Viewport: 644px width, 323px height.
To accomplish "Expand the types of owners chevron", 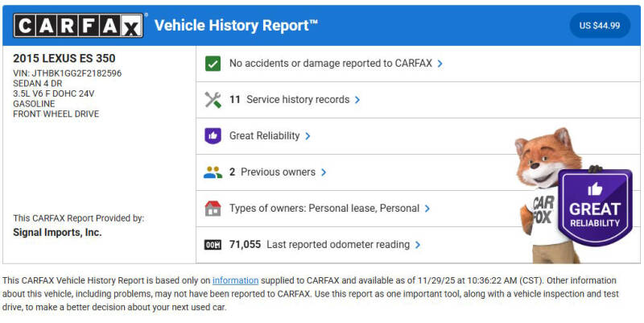I will tap(427, 209).
